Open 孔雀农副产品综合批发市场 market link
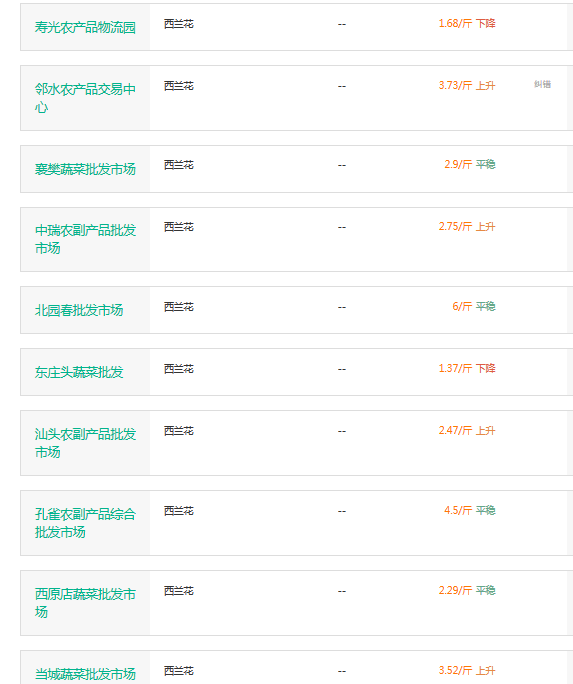Viewport: 573px width, 684px height. pyautogui.click(x=85, y=523)
